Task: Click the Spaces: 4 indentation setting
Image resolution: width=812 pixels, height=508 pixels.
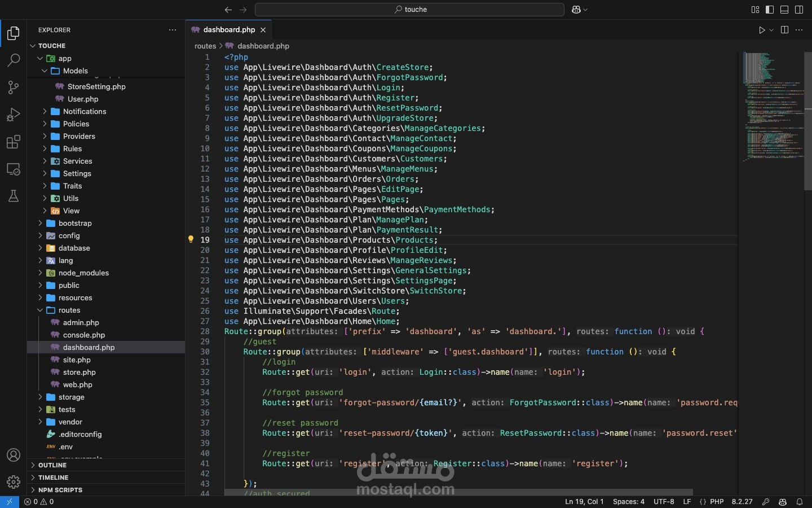Action: 628,502
